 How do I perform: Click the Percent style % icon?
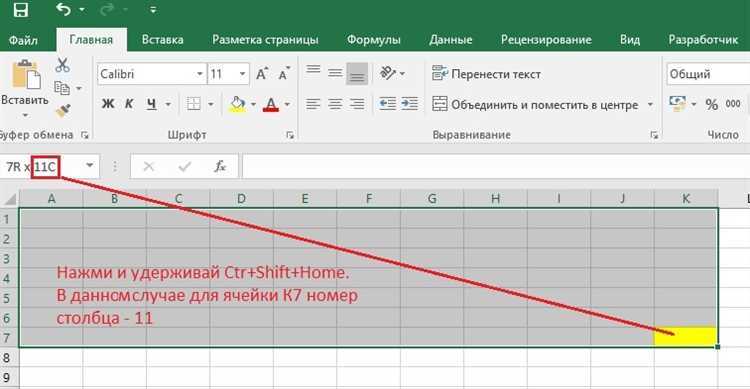pos(712,104)
